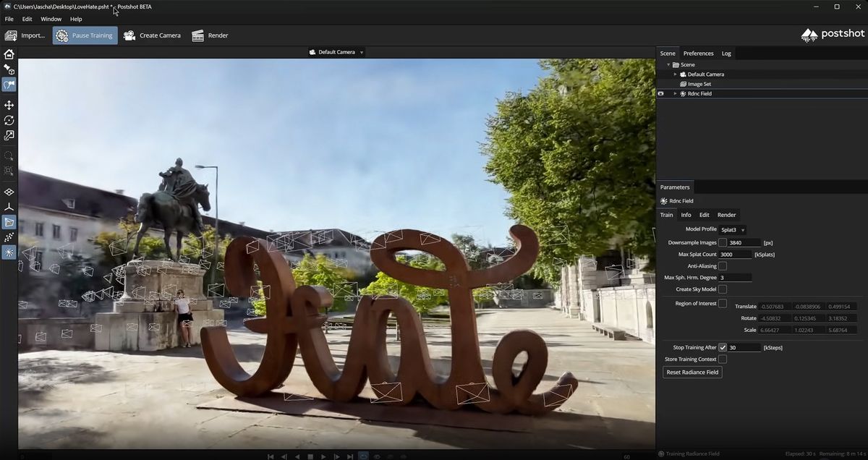Open the Window menu
The width and height of the screenshot is (868, 460).
51,19
